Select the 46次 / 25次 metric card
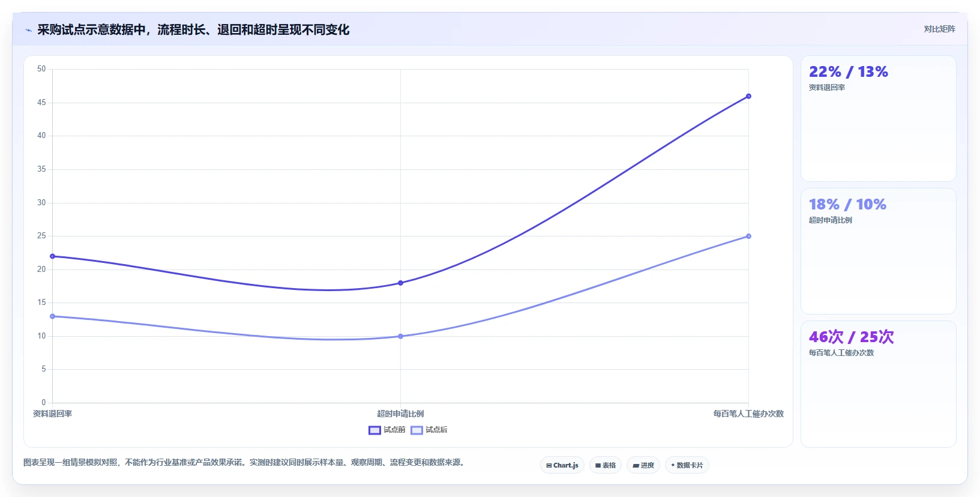980x497 pixels. pos(879,384)
